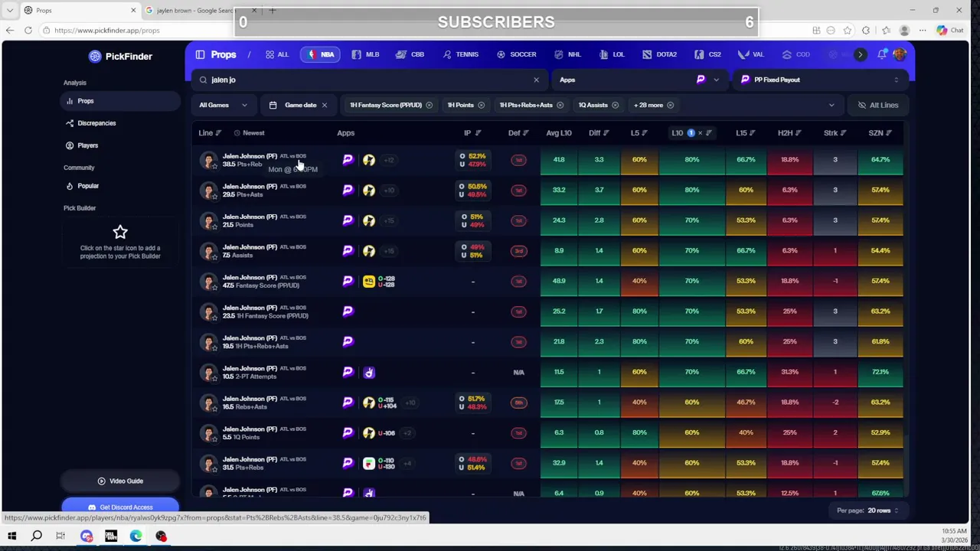Switch to the MLB league tab
This screenshot has height=551, width=980.
[x=365, y=54]
